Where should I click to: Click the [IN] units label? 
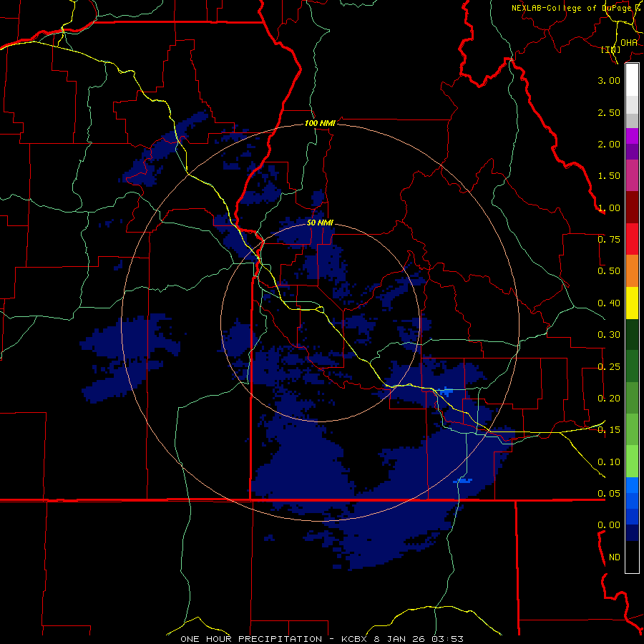coord(610,49)
